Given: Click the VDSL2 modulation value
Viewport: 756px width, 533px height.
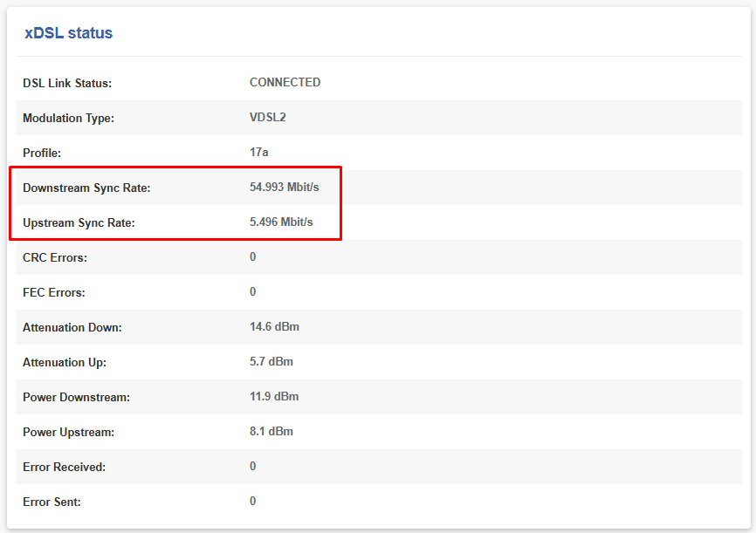Looking at the screenshot, I should (268, 117).
